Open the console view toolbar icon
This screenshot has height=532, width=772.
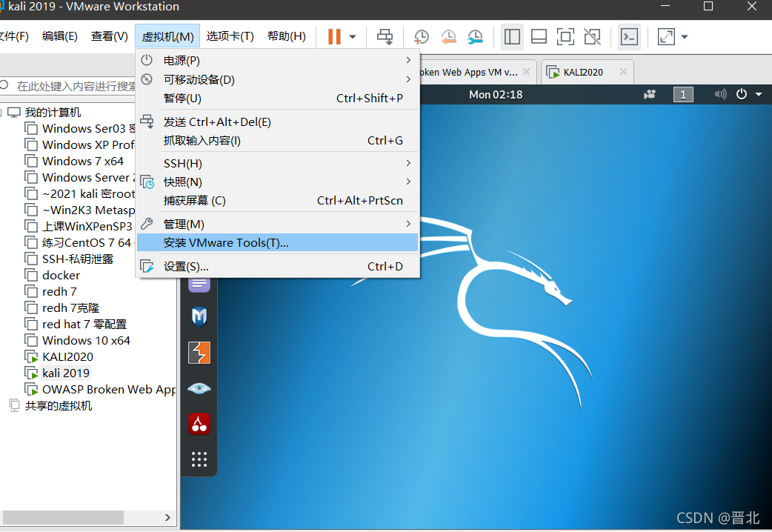coord(629,37)
